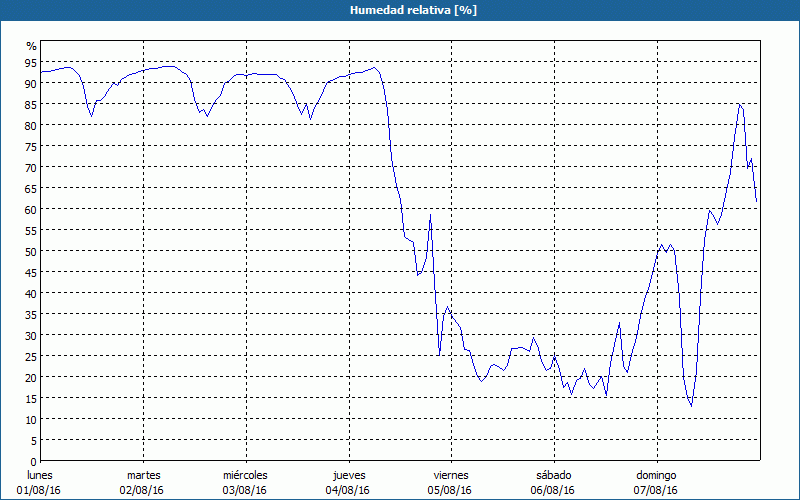
Task: Click the 'viernes' day label
Action: click(450, 475)
